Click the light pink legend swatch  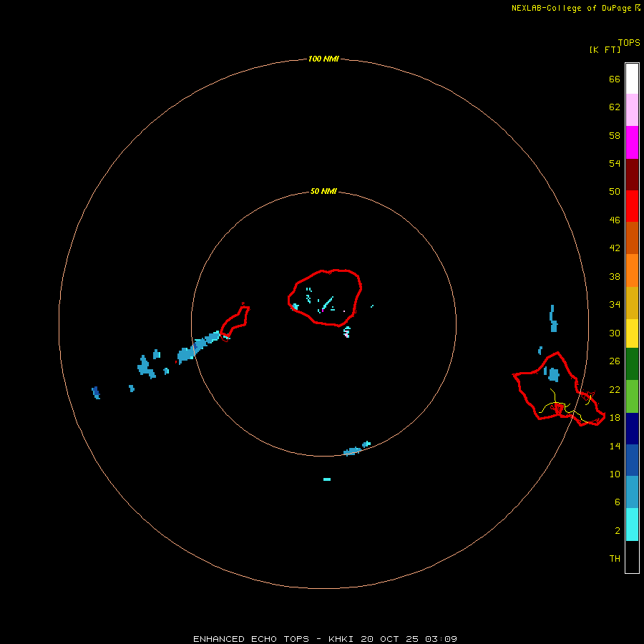coord(632,109)
